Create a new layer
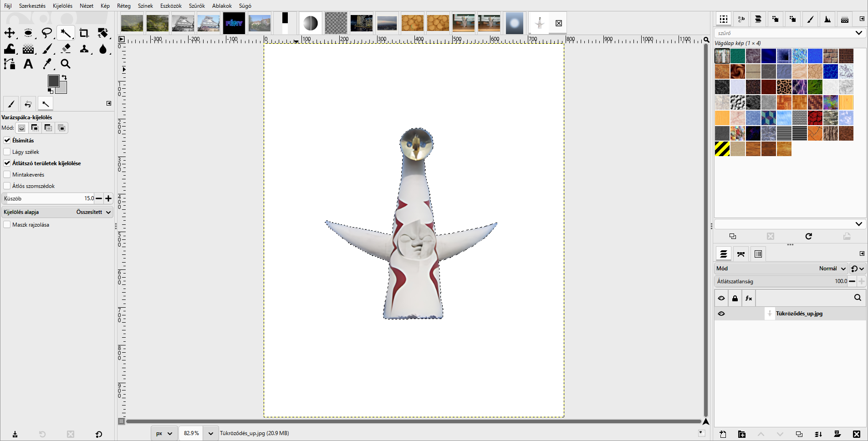The height and width of the screenshot is (441, 868). click(x=723, y=434)
